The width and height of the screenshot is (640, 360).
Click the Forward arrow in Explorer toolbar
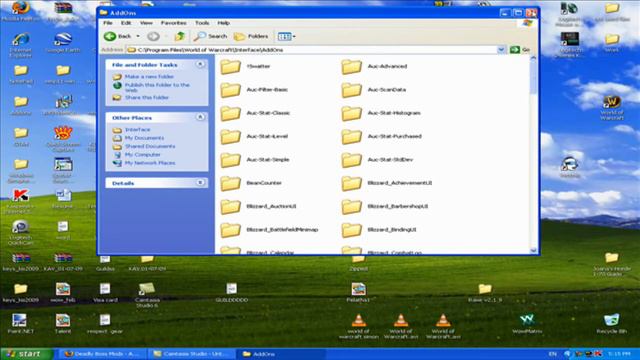pos(153,36)
